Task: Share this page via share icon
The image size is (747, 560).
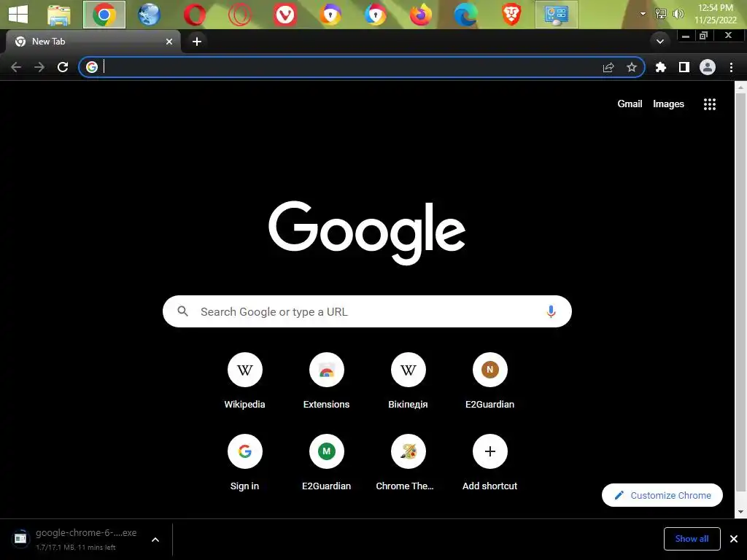Action: (x=608, y=68)
